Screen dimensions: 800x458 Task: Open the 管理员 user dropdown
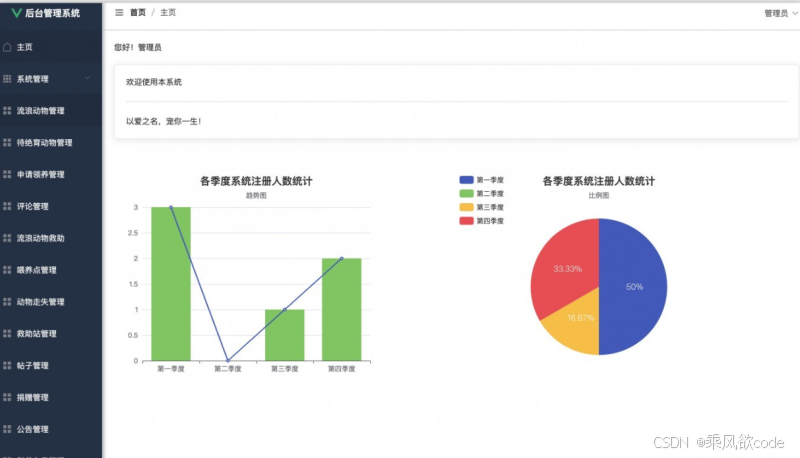(x=780, y=13)
